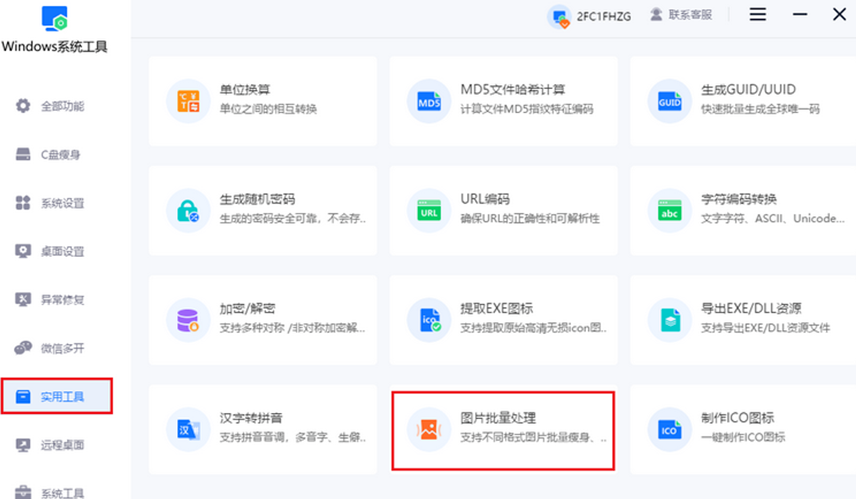Close the application window

(x=840, y=14)
